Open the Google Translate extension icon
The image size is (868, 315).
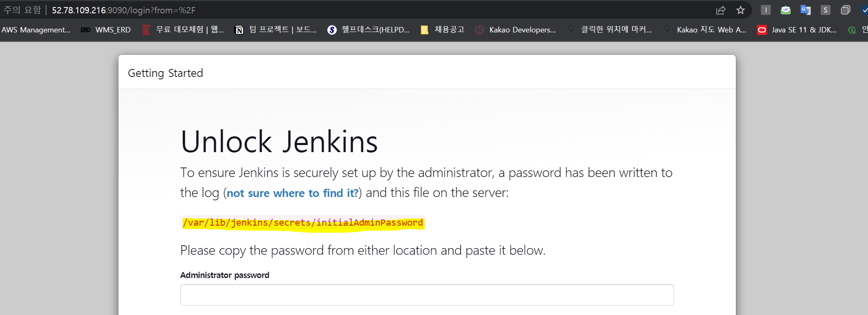805,10
